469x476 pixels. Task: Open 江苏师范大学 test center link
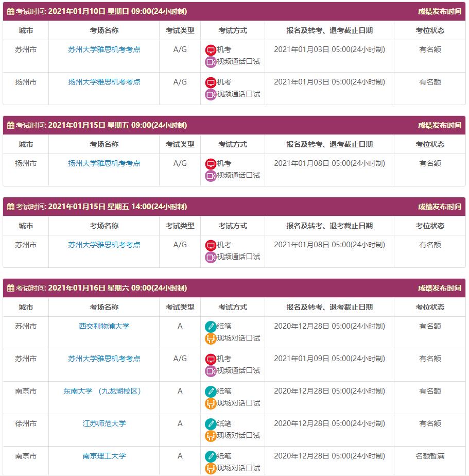[104, 423]
